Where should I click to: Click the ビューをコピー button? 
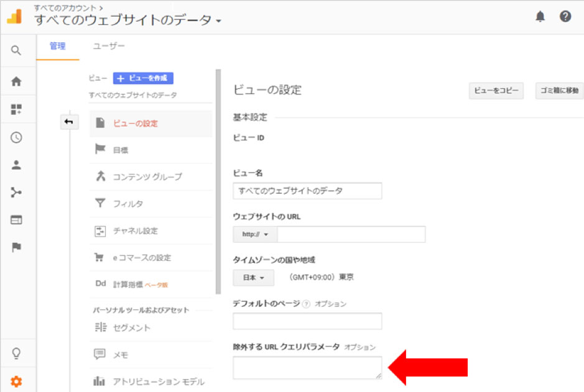coord(496,91)
